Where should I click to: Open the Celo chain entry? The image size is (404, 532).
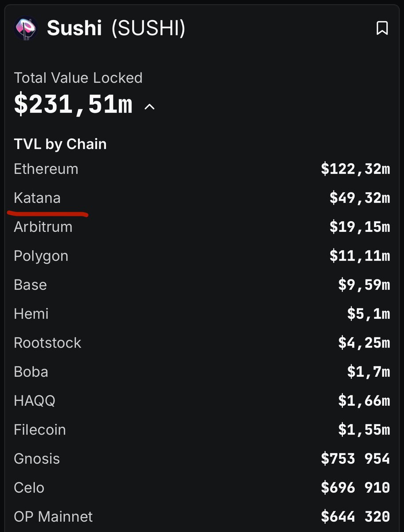[202, 488]
